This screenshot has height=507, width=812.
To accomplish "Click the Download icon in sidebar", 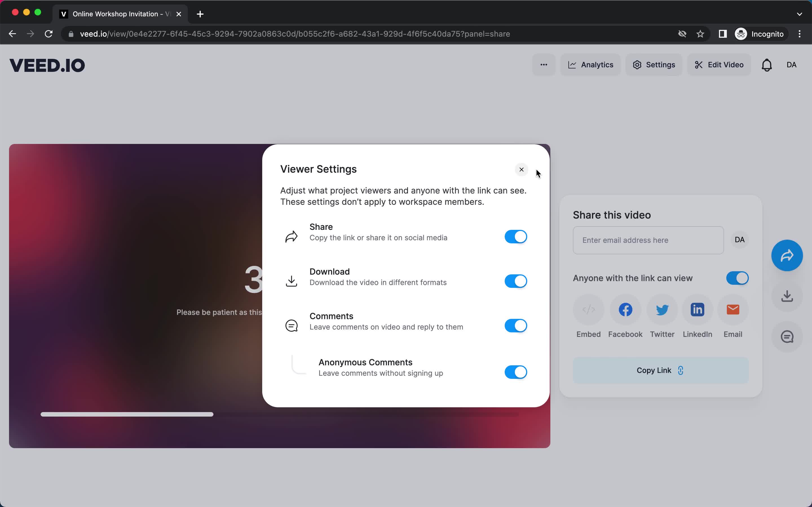I will pyautogui.click(x=787, y=295).
